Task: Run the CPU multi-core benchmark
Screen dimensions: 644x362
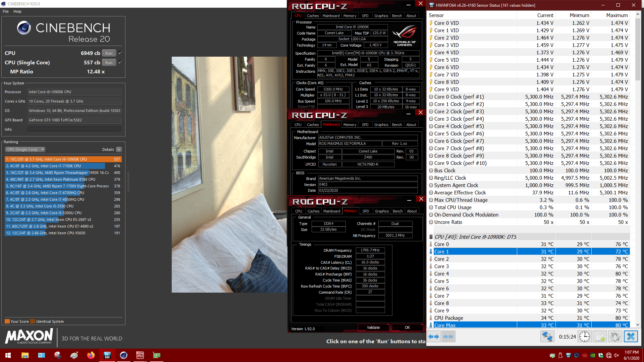Action: tap(109, 53)
